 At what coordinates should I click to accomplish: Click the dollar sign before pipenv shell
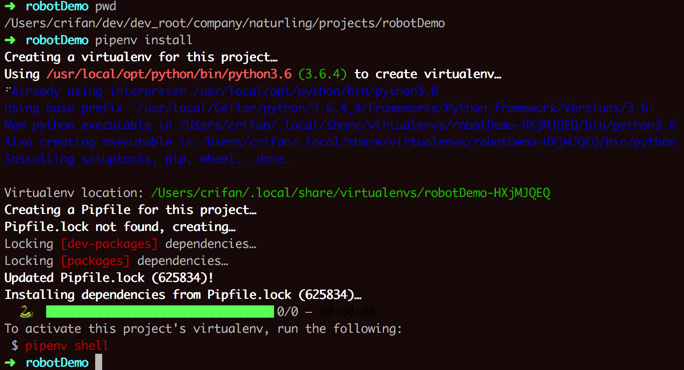coord(15,346)
